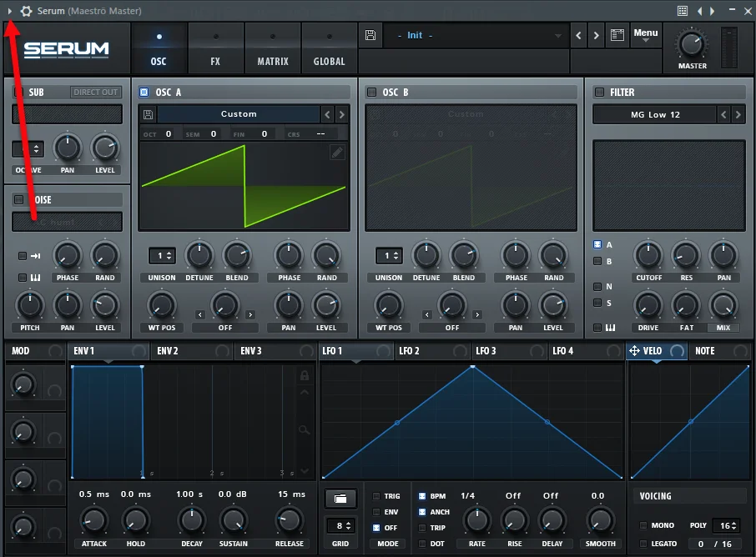The height and width of the screenshot is (557, 756).
Task: Click the OSC A wavetable save icon
Action: [x=148, y=114]
